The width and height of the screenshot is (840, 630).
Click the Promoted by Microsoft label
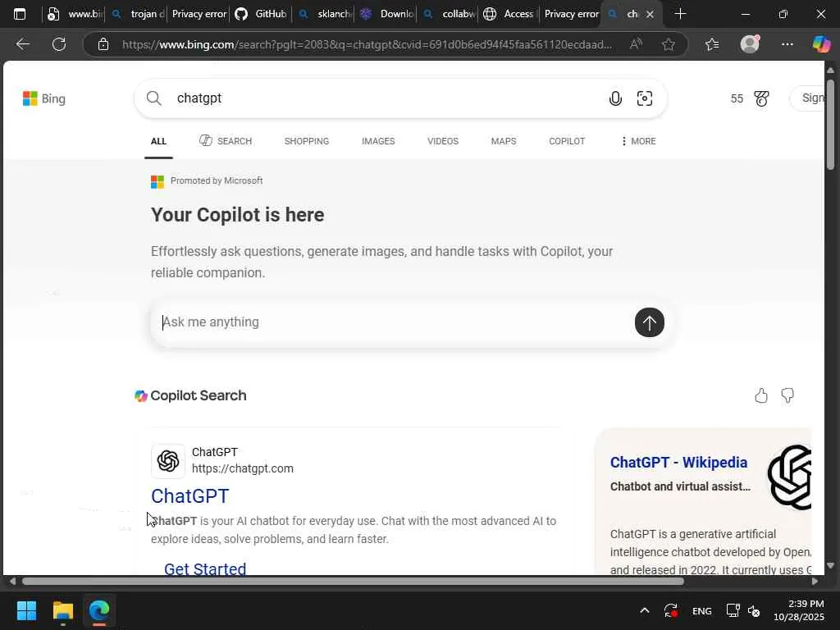click(217, 180)
